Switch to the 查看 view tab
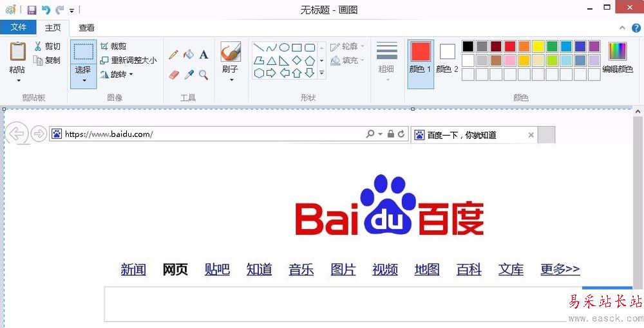This screenshot has height=328, width=644. [x=87, y=28]
